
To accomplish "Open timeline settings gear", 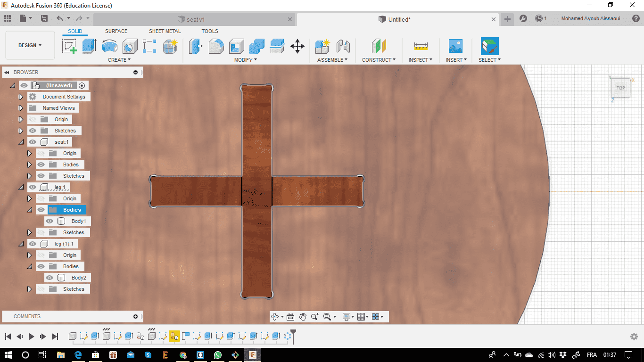I will (x=634, y=337).
